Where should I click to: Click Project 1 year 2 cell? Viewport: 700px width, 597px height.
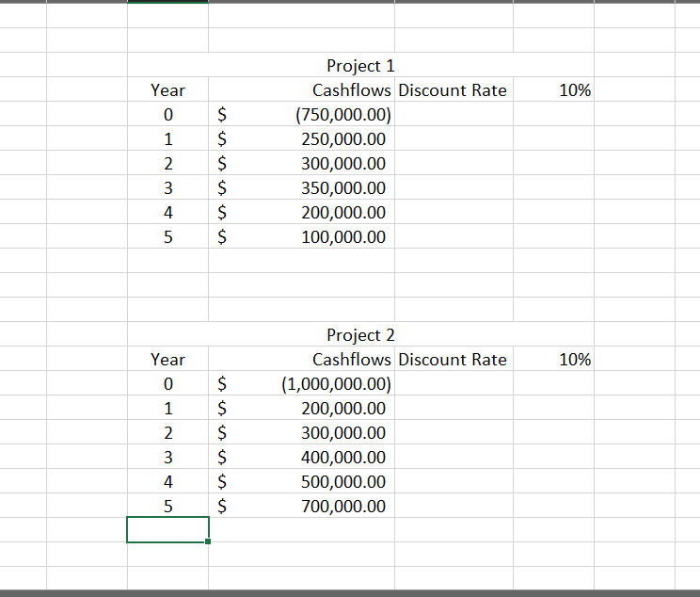click(x=167, y=163)
